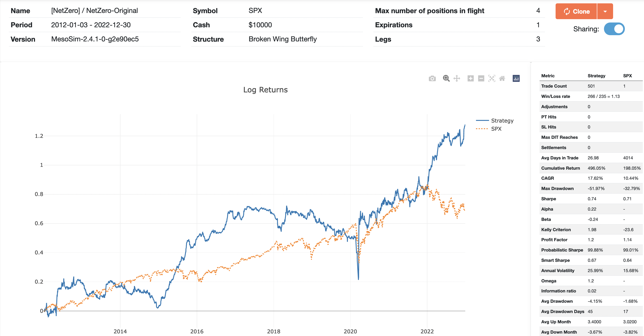Expand the Clone button dropdown arrow

point(605,11)
